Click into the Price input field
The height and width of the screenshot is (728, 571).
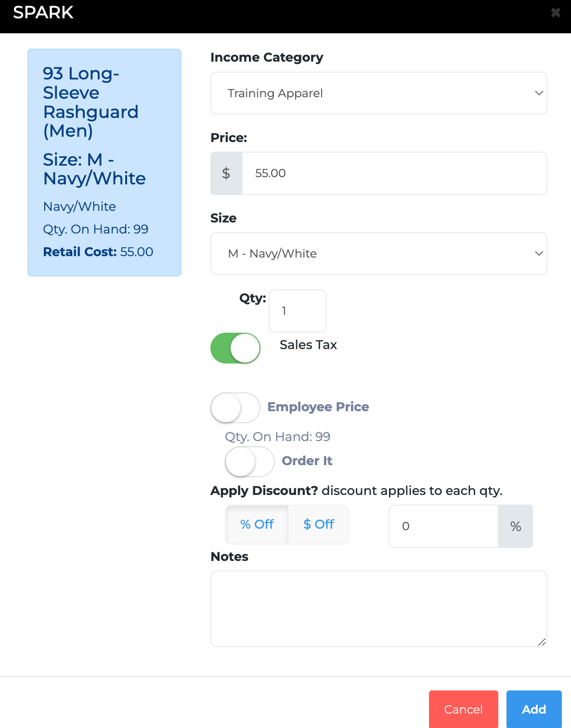click(394, 173)
